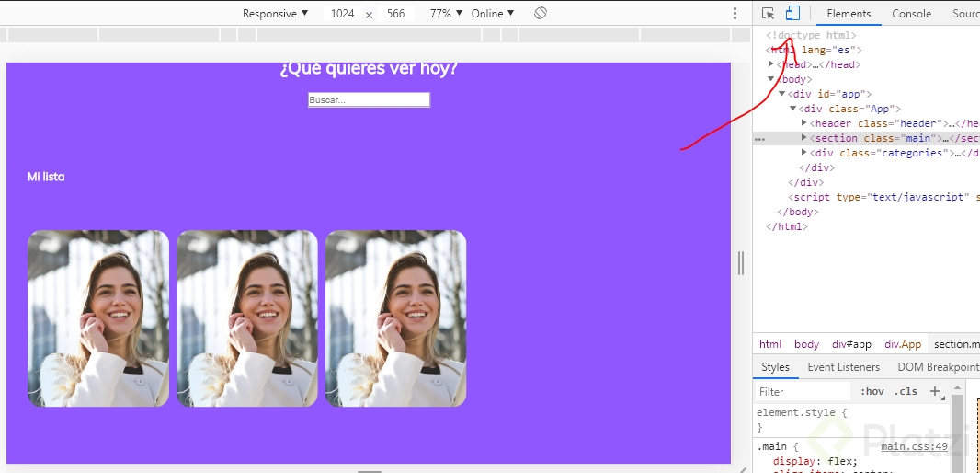The width and height of the screenshot is (980, 473).
Task: Select the closing </body> line
Action: (x=797, y=212)
